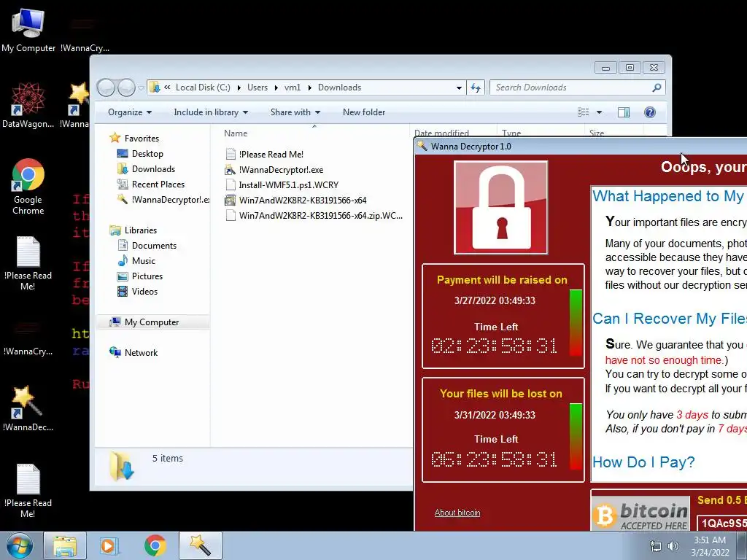Open Organize dropdown menu
Viewport: 747px width, 560px height.
(x=130, y=112)
